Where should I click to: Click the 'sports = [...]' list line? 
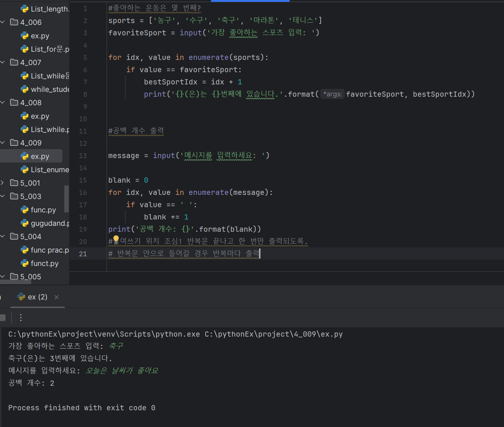pyautogui.click(x=215, y=20)
